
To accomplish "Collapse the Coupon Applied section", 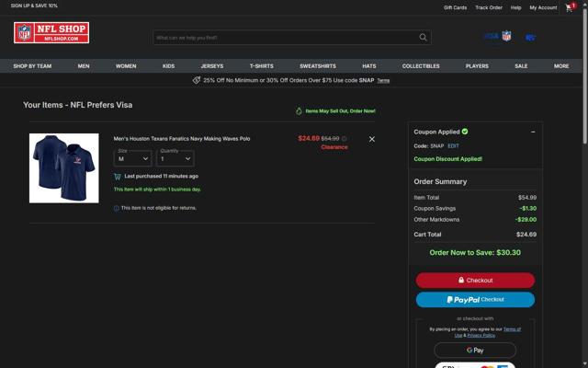I will [x=533, y=132].
